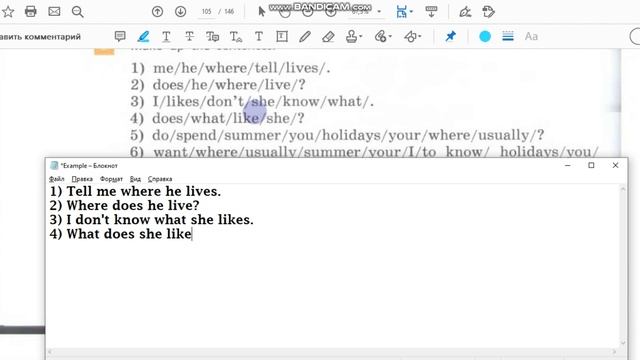640x360 pixels.
Task: Open Вид menu in Notepad
Action: [136, 179]
